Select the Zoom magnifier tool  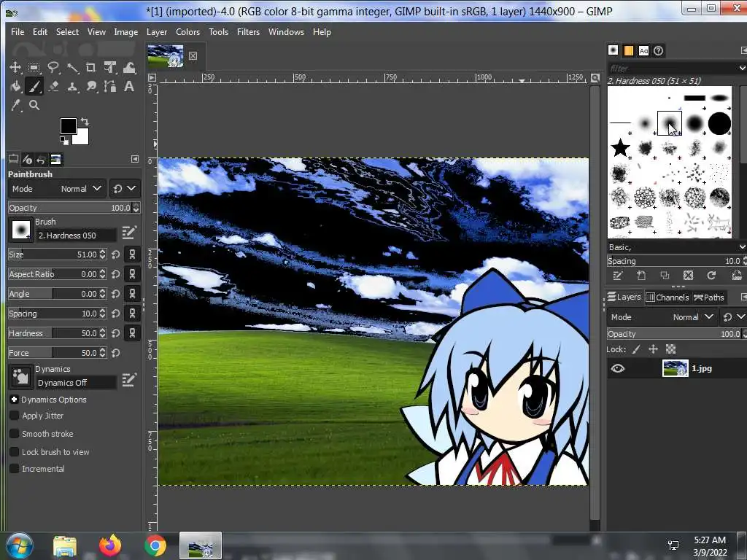click(x=34, y=105)
